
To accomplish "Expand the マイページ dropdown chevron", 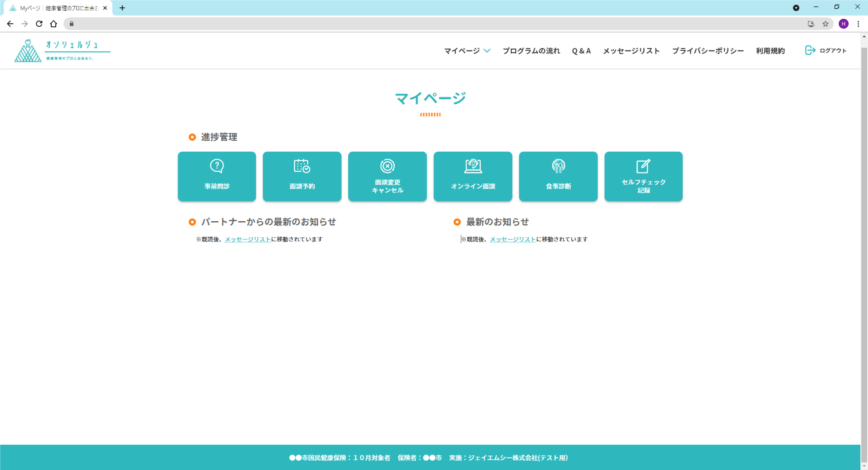I will (487, 50).
